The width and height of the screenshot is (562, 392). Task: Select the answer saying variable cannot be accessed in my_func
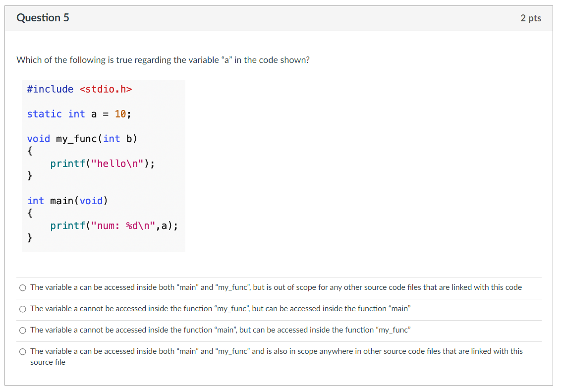[23, 309]
